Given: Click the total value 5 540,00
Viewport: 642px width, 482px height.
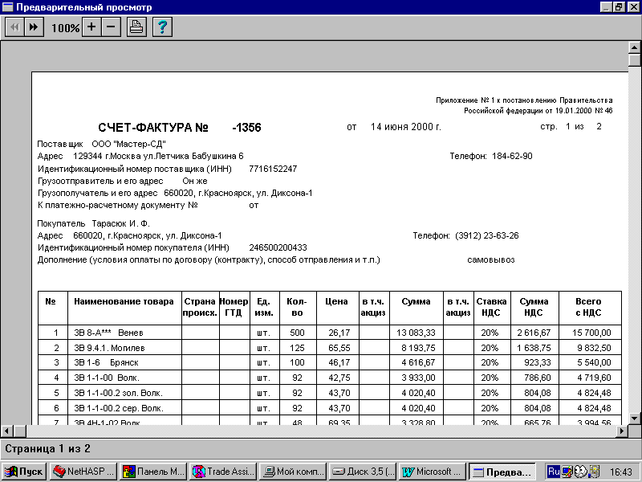Looking at the screenshot, I should pyautogui.click(x=594, y=363).
